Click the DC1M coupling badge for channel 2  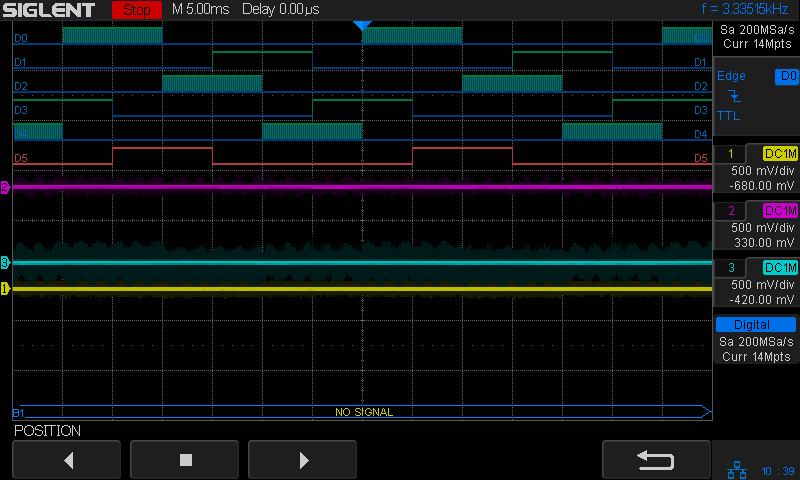click(781, 211)
